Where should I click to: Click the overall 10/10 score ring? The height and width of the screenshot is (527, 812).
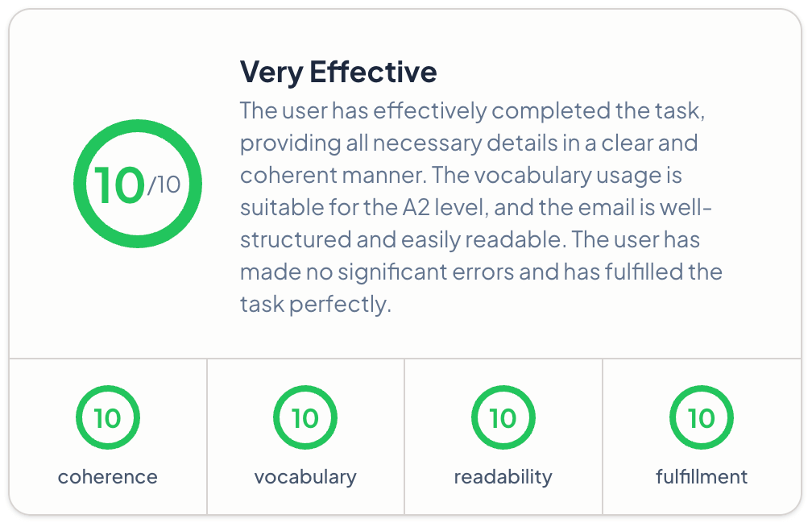[x=137, y=184]
